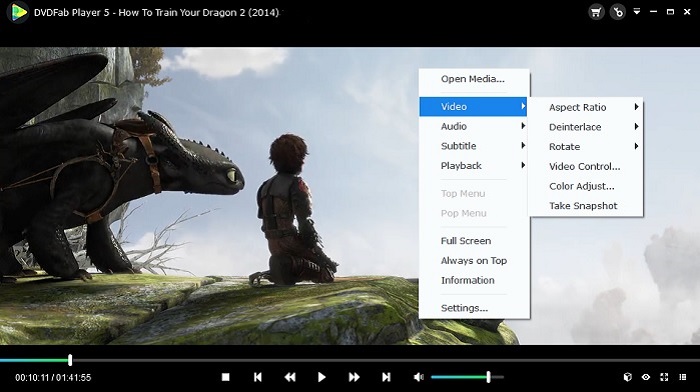700x392 pixels.
Task: Open the Information entry
Action: [x=473, y=280]
